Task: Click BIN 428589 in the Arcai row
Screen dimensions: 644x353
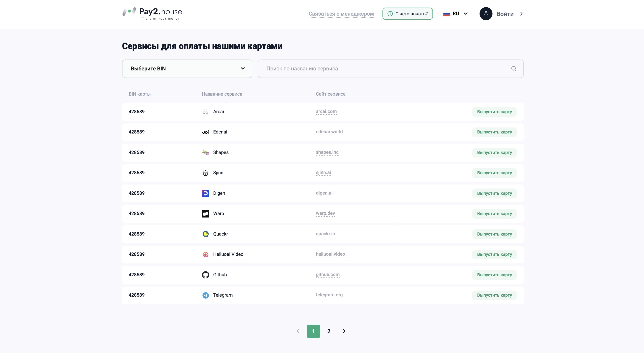Action: tap(137, 112)
